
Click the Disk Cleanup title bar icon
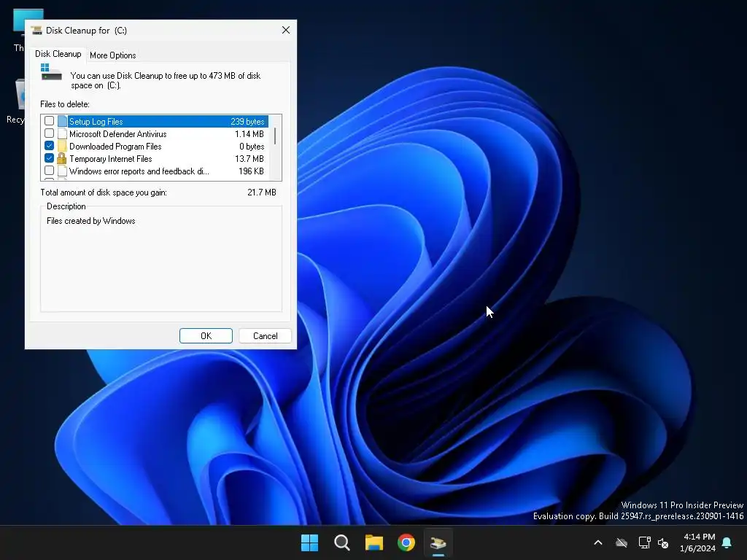click(36, 31)
